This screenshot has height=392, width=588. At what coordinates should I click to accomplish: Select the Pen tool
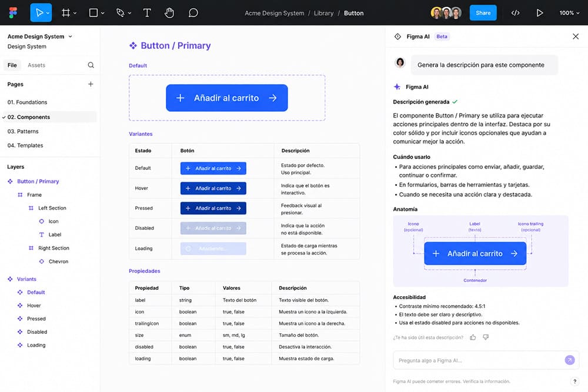[121, 13]
